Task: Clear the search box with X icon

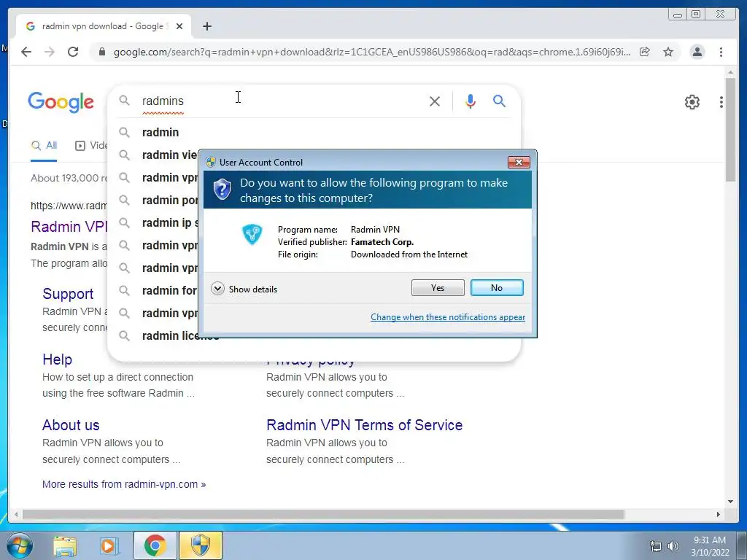Action: [435, 101]
